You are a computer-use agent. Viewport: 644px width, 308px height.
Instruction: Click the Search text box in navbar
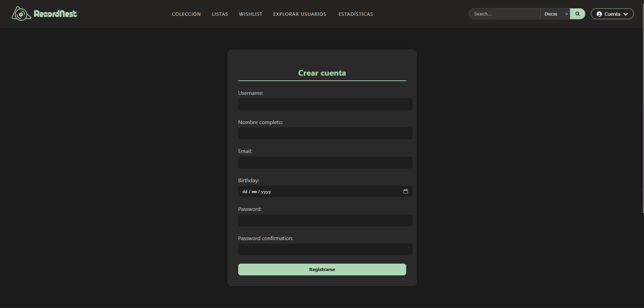point(504,14)
